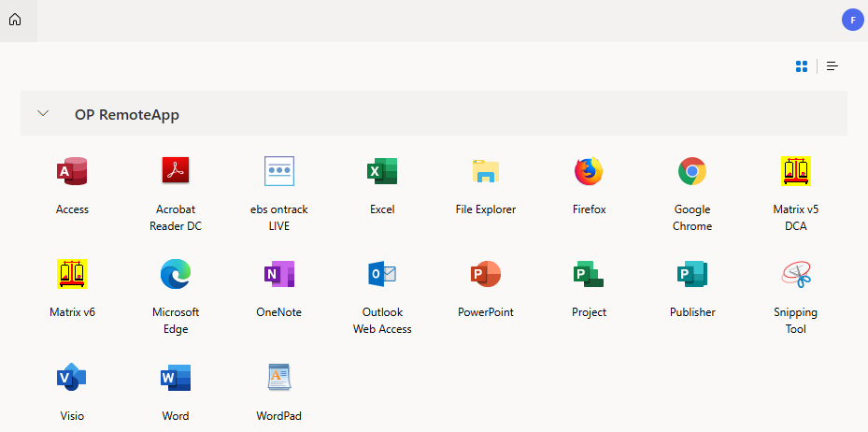Switch to list view layout
Screen dimensions: 868x432
[x=832, y=66]
